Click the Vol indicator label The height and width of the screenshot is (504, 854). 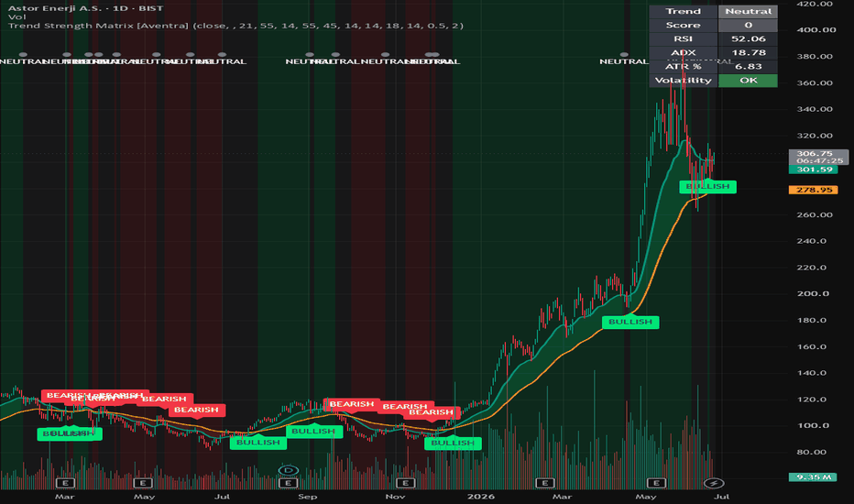coord(16,16)
